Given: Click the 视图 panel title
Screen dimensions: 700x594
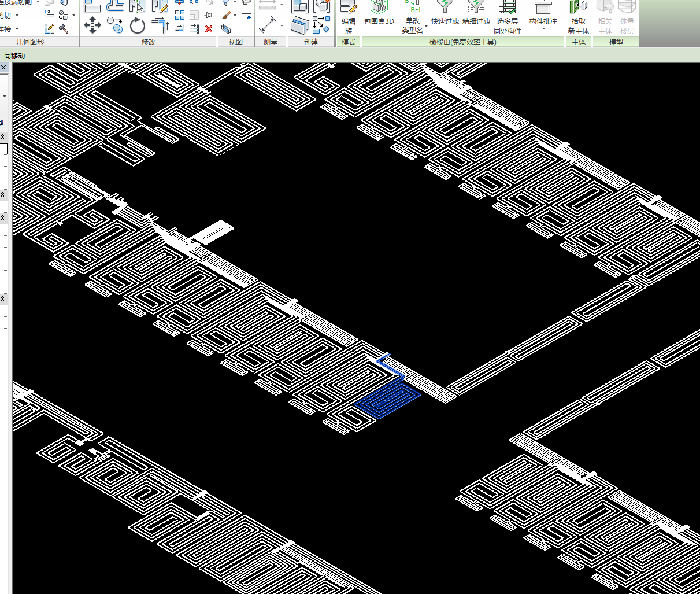Looking at the screenshot, I should pos(236,42).
